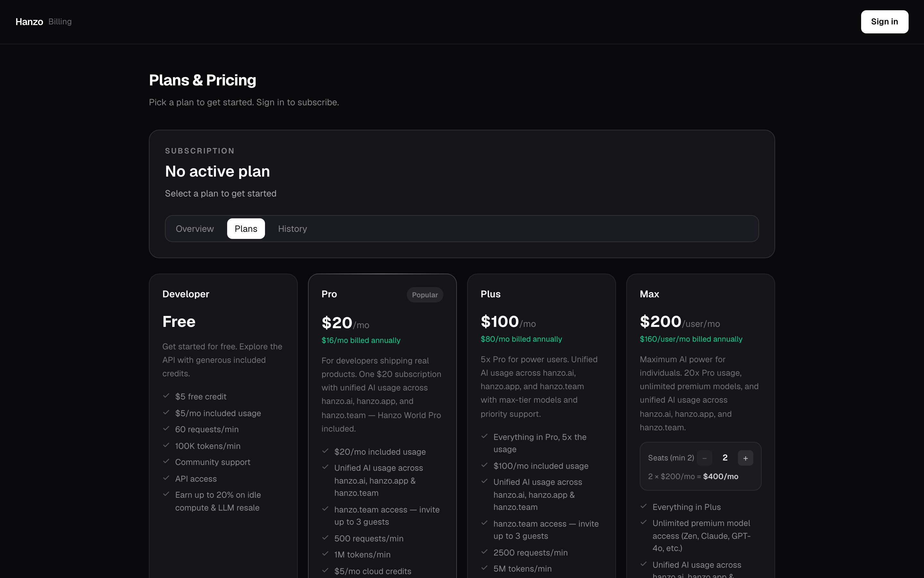Image resolution: width=924 pixels, height=578 pixels.
Task: Click the "$400/mo" seat total
Action: point(721,476)
